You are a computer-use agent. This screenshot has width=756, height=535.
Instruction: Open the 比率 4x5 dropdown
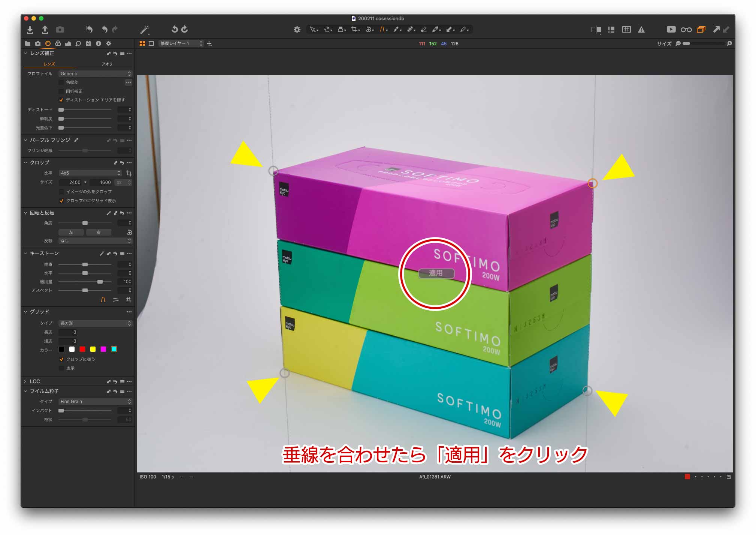(90, 173)
